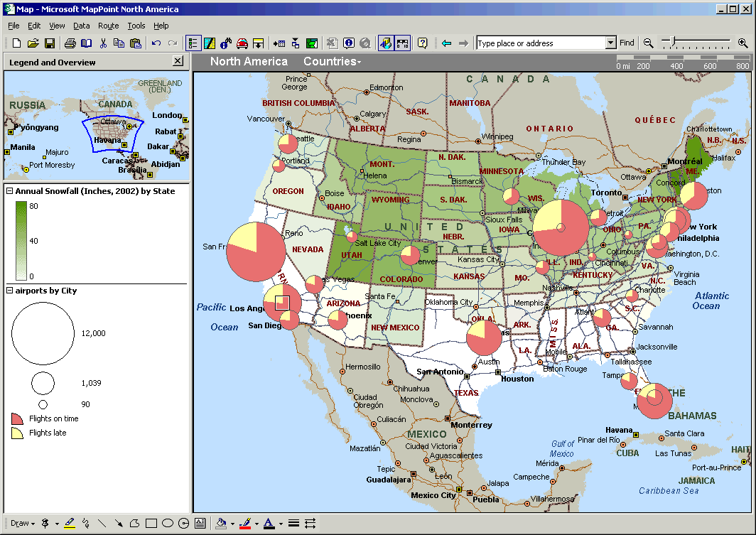Select the Text Box tool
This screenshot has width=756, height=535.
(200, 524)
